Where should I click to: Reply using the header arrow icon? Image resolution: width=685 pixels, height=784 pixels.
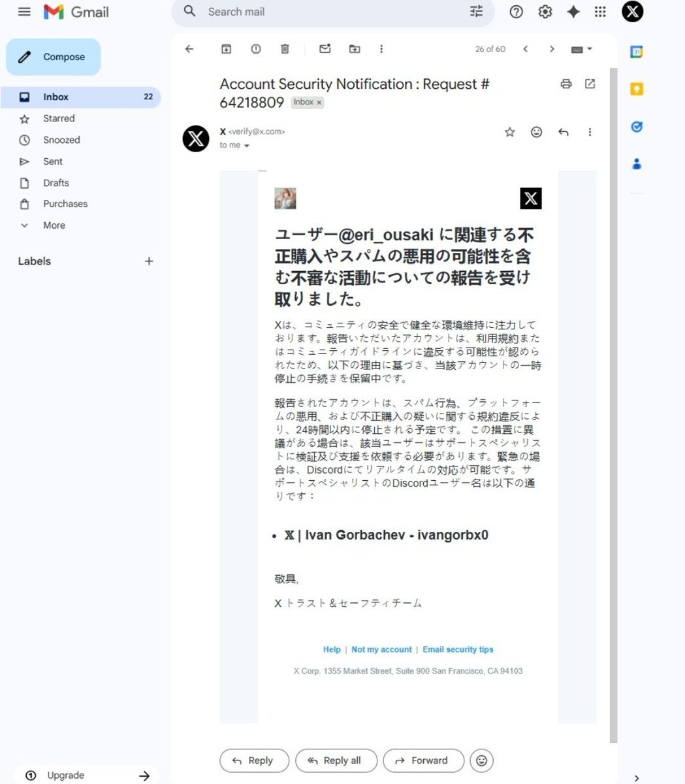tap(563, 132)
